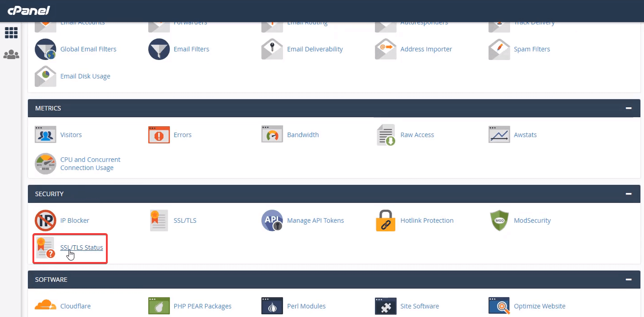This screenshot has width=644, height=317.
Task: Open the SSL/TLS certificates icon
Action: coord(159,220)
